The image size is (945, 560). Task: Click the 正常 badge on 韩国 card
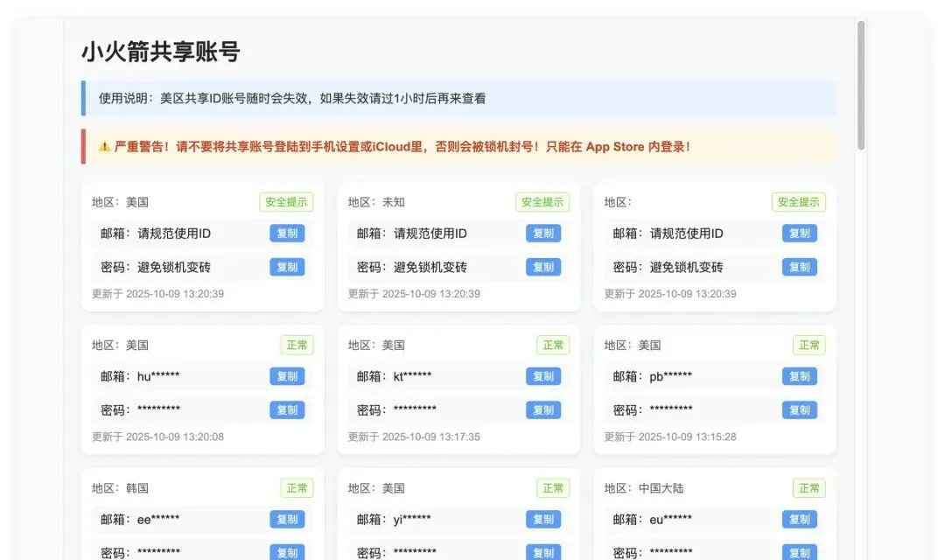(x=297, y=487)
